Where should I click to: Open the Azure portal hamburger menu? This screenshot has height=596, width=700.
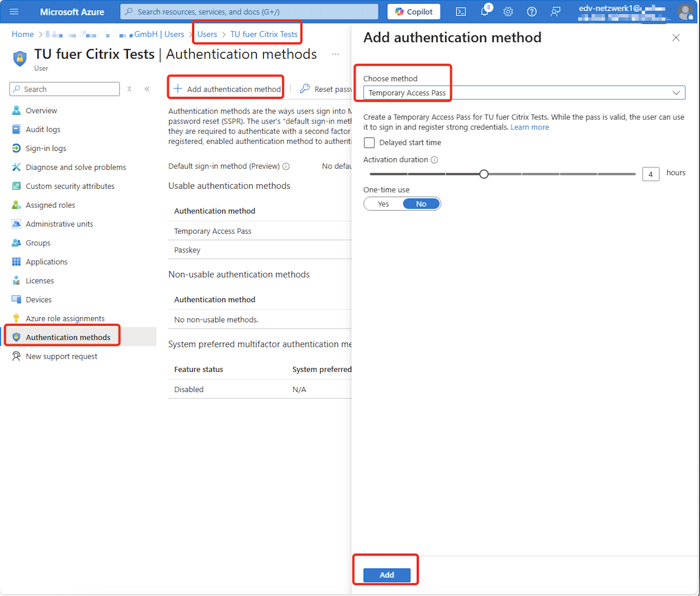(14, 12)
